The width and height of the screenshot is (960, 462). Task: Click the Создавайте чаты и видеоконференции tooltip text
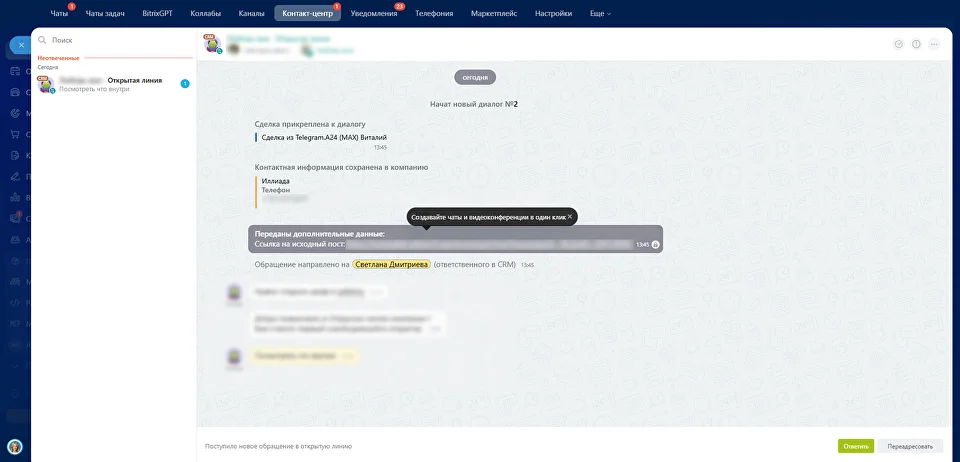click(488, 217)
